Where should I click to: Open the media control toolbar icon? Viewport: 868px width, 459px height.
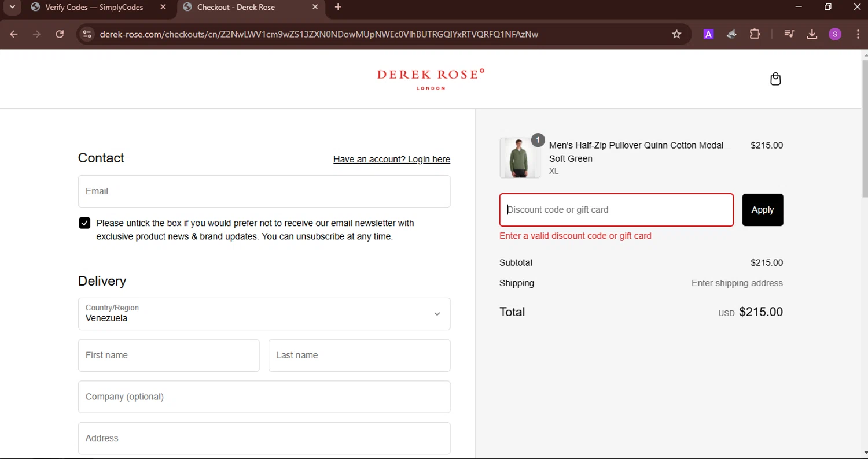(789, 34)
